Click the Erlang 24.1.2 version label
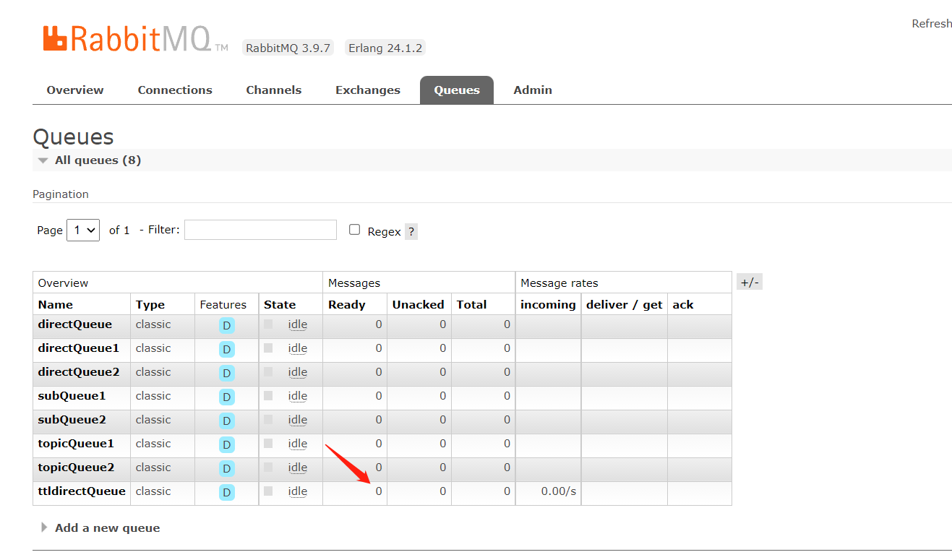Image resolution: width=952 pixels, height=560 pixels. [385, 48]
